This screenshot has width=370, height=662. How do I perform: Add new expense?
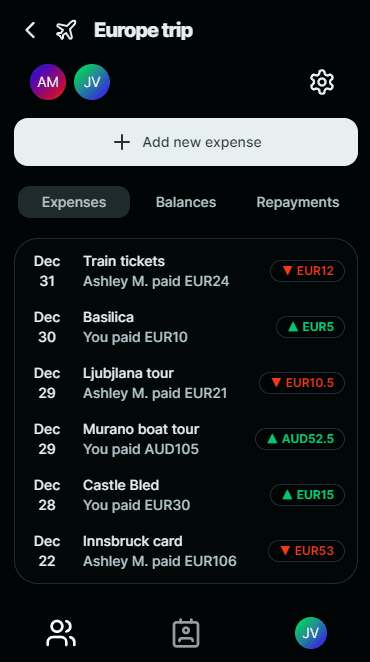coord(186,142)
